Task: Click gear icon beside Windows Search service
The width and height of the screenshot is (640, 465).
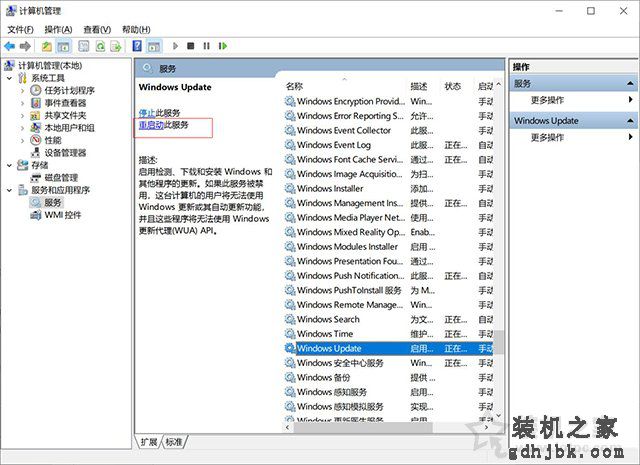Action: click(x=290, y=319)
